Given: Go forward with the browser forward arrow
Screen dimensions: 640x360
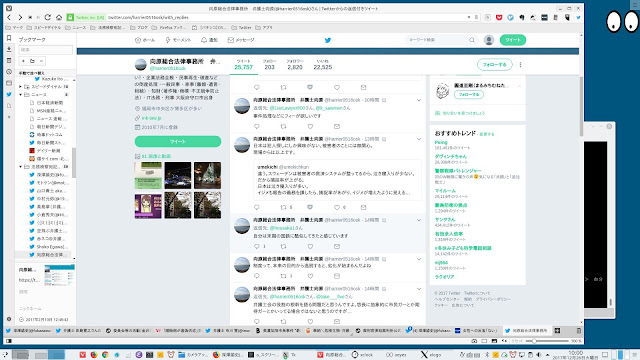Looking at the screenshot, I should click(x=20, y=18).
